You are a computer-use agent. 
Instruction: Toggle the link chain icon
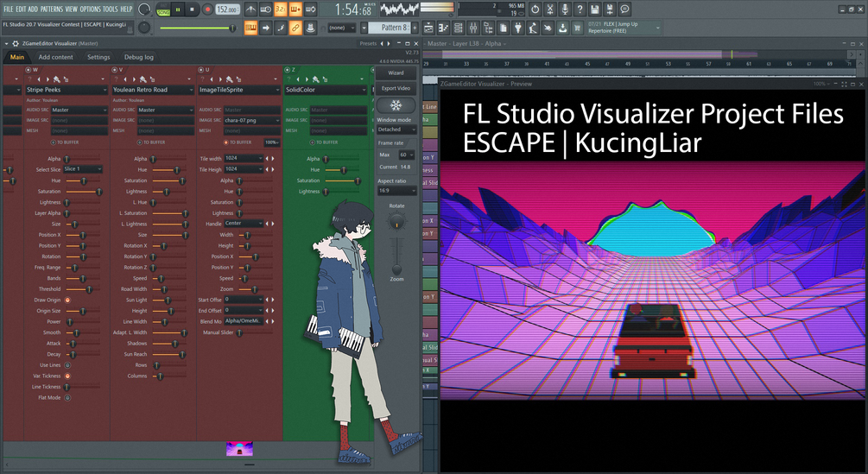295,28
